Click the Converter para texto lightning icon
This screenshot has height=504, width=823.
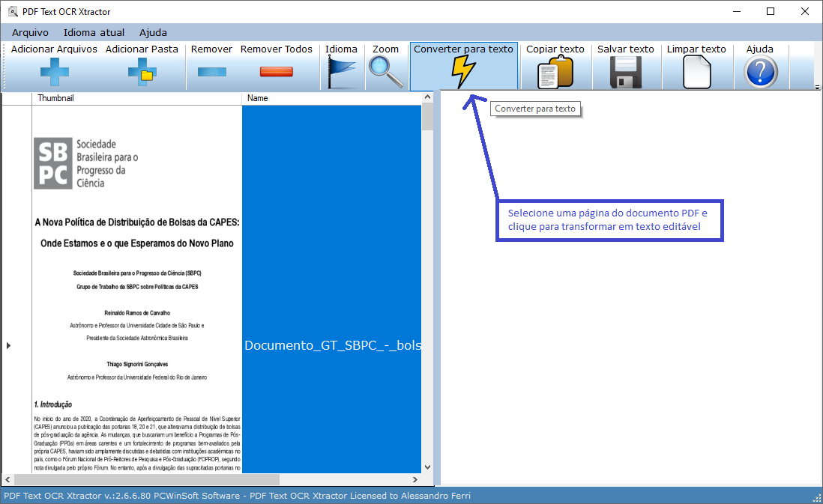click(x=463, y=71)
